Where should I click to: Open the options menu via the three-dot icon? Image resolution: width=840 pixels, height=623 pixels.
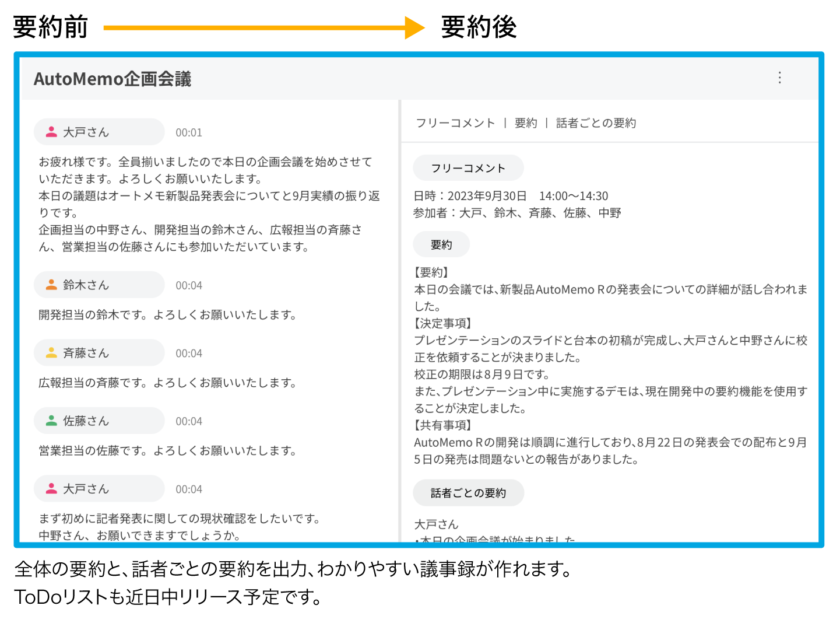(x=779, y=78)
